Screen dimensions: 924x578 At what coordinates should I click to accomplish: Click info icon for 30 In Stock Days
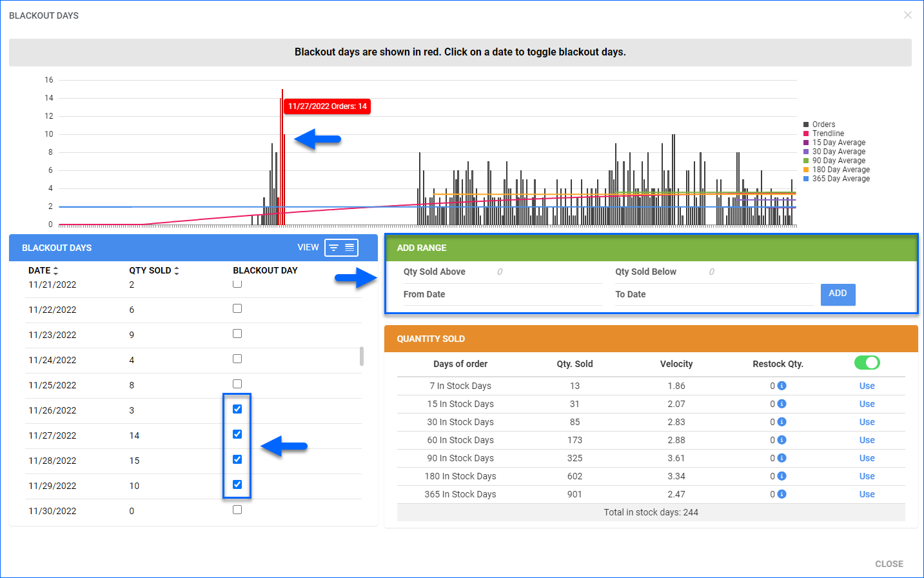781,422
